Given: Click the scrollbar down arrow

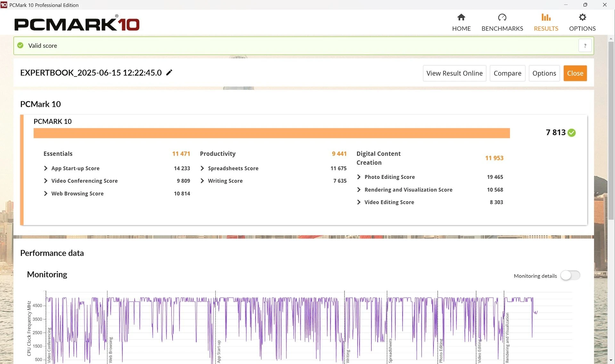Looking at the screenshot, I should tap(611, 360).
